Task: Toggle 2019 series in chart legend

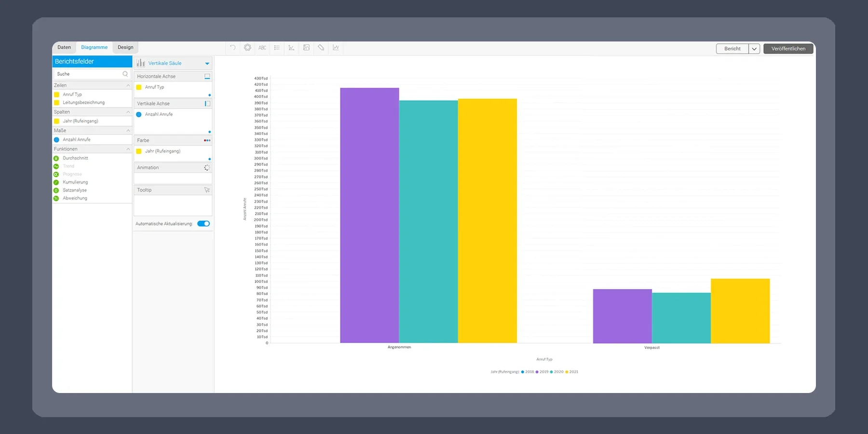Action: [x=542, y=372]
